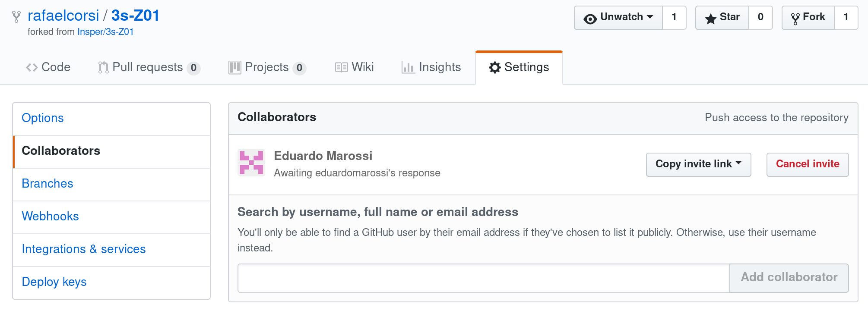868x320 pixels.
Task: Open the Insper/3s-Z01 parent repository link
Action: pos(105,32)
